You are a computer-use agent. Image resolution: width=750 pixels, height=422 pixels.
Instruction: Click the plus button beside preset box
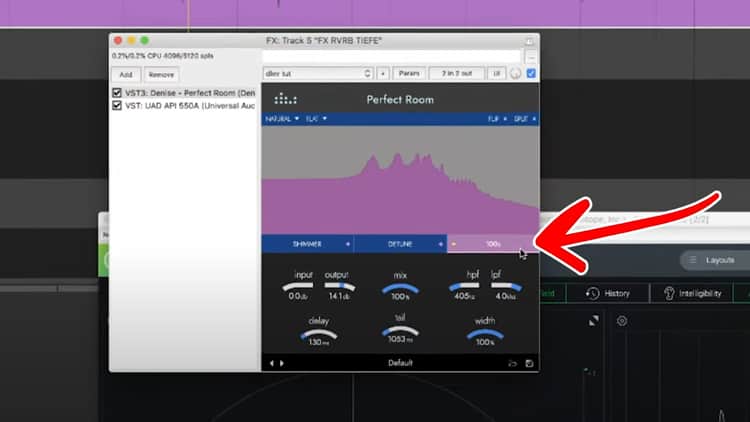383,74
